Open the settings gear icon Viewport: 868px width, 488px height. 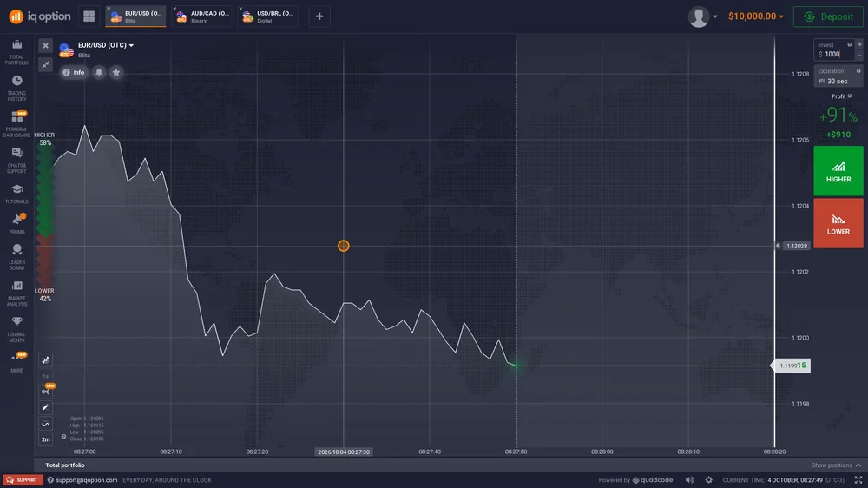708,480
